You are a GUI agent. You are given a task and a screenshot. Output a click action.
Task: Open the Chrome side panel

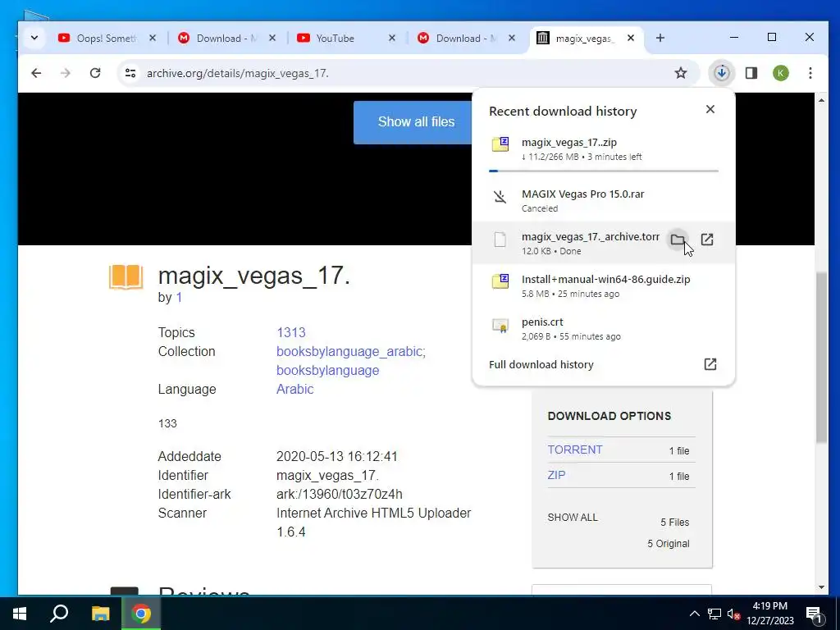[751, 73]
